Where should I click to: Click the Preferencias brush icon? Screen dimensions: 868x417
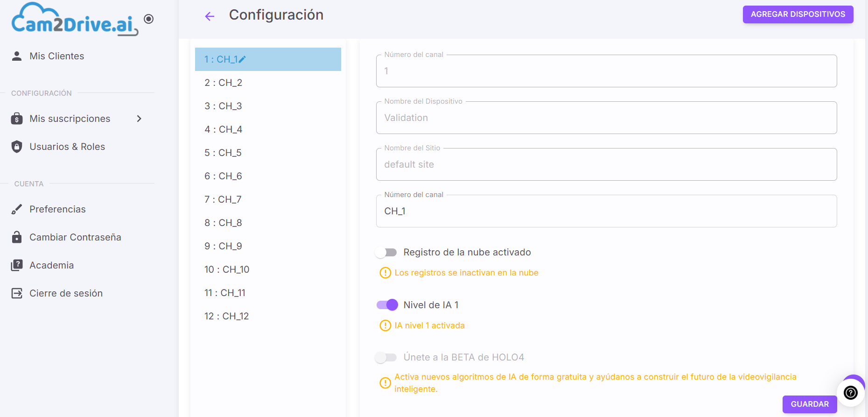(17, 209)
